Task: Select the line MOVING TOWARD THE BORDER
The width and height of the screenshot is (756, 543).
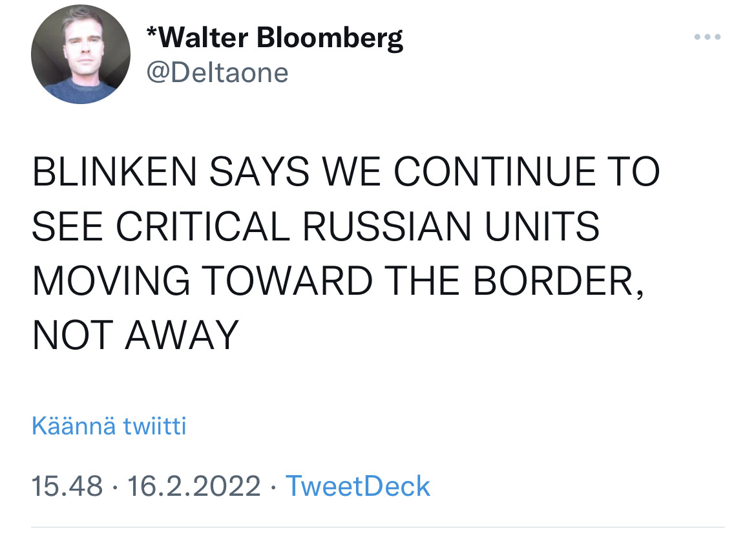Action: tap(337, 281)
